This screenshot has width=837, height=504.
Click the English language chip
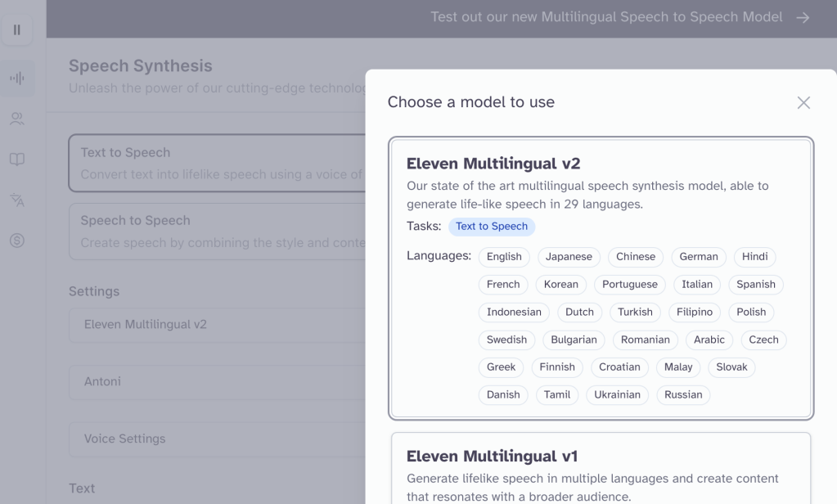(504, 257)
